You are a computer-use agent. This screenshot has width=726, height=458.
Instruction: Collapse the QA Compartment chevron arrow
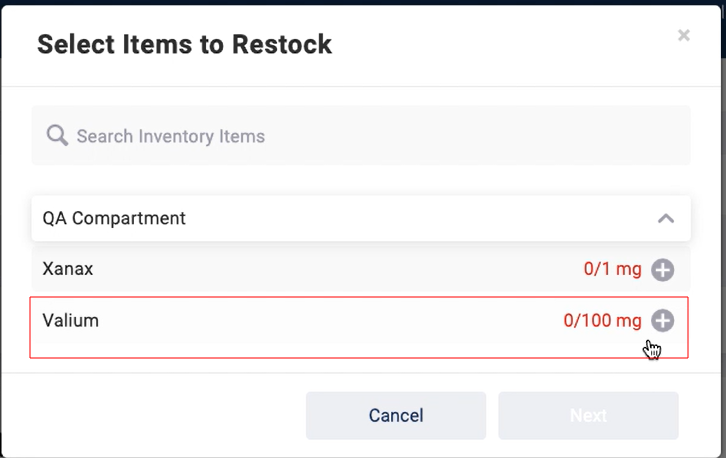click(x=666, y=218)
